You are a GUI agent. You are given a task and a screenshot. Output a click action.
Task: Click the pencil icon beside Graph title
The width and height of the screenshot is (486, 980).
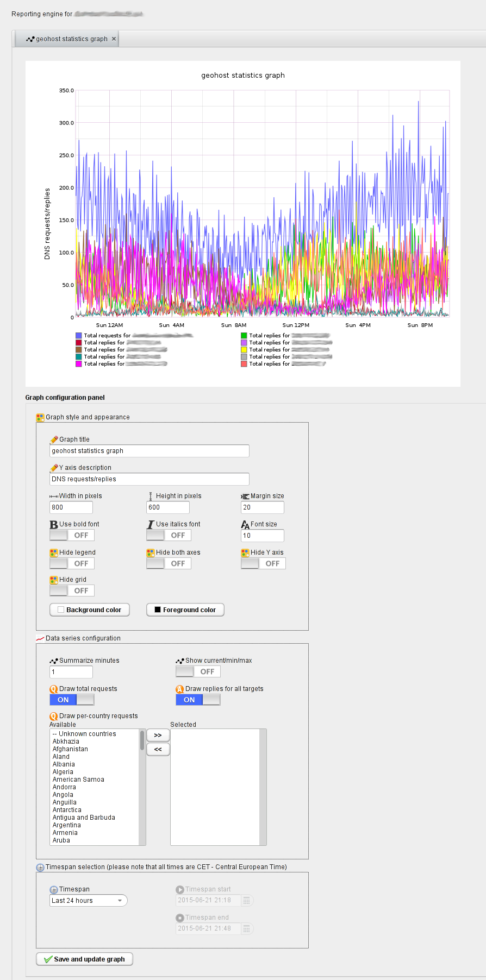pyautogui.click(x=54, y=439)
